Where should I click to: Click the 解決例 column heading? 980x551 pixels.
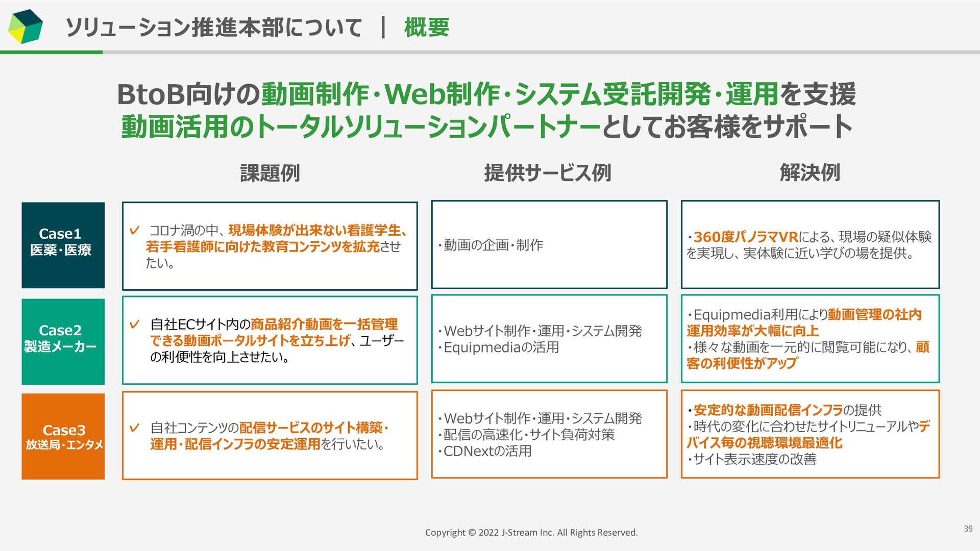[810, 173]
